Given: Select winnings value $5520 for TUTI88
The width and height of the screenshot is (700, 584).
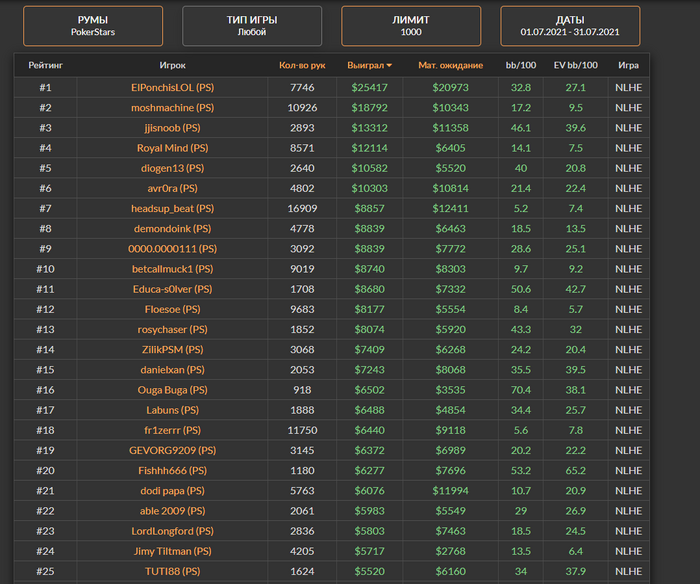Looking at the screenshot, I should coord(369,571).
